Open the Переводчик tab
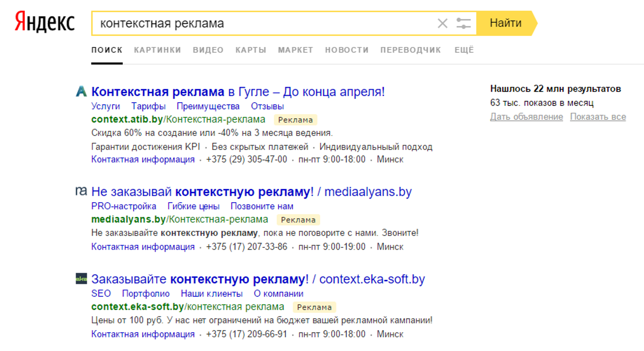 pos(411,50)
